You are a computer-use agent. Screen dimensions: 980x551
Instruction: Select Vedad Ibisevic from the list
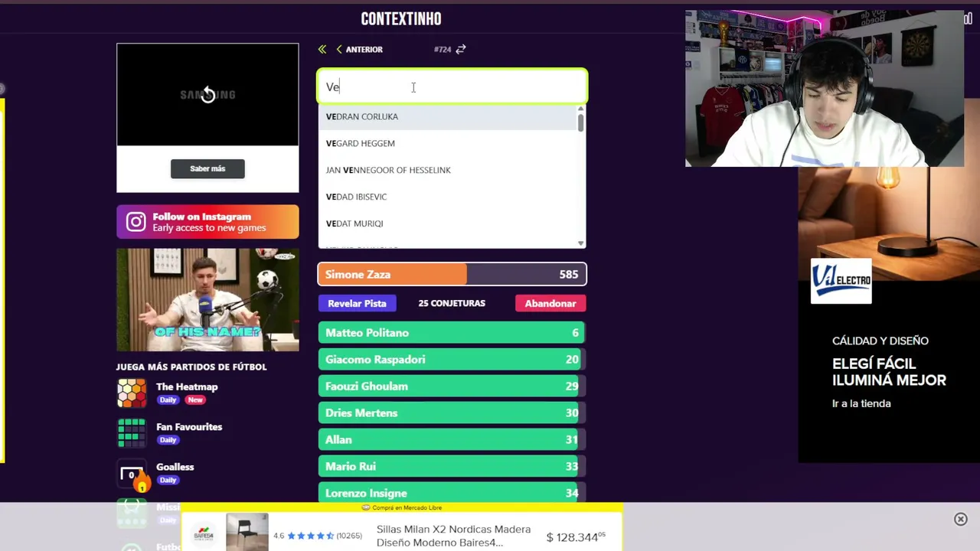[448, 197]
